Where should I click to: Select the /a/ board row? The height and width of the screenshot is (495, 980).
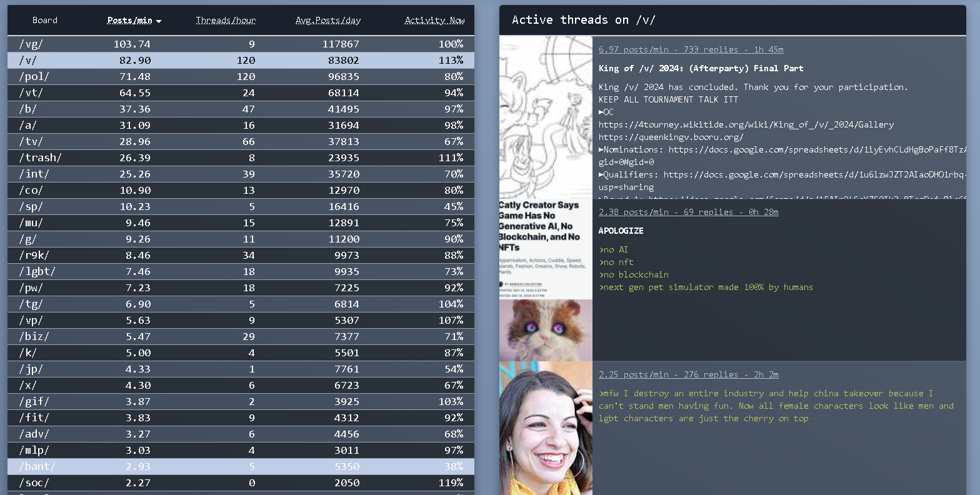(241, 126)
